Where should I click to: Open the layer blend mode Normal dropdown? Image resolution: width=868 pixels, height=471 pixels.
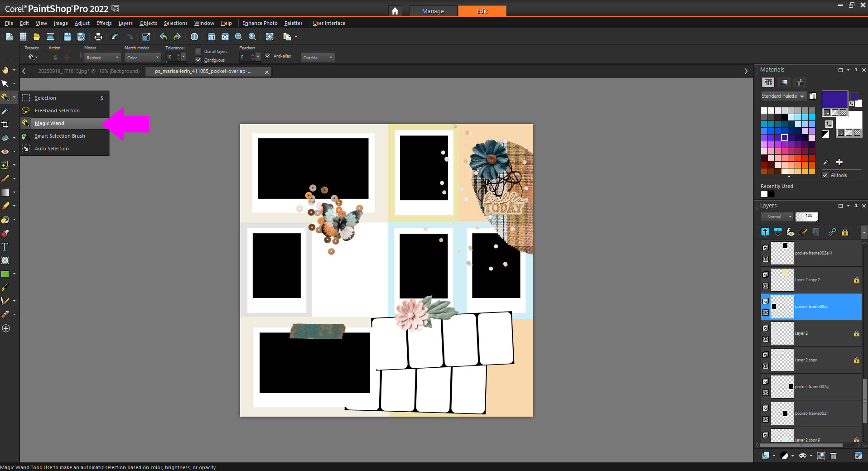[x=777, y=217]
